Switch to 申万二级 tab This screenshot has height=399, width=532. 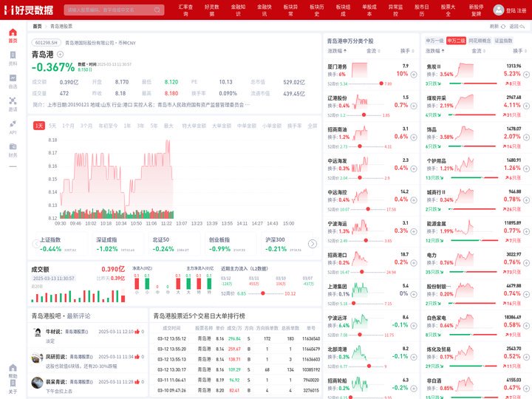click(x=456, y=41)
